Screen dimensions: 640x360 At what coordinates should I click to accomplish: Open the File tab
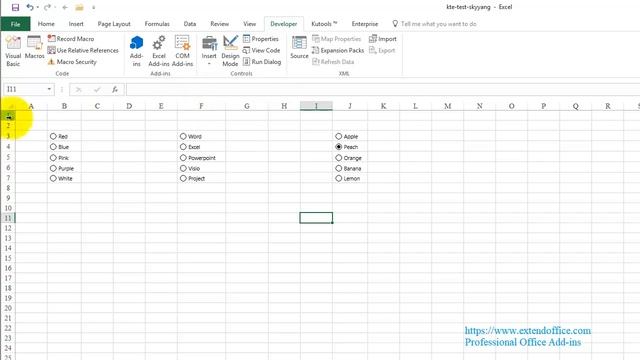click(16, 24)
